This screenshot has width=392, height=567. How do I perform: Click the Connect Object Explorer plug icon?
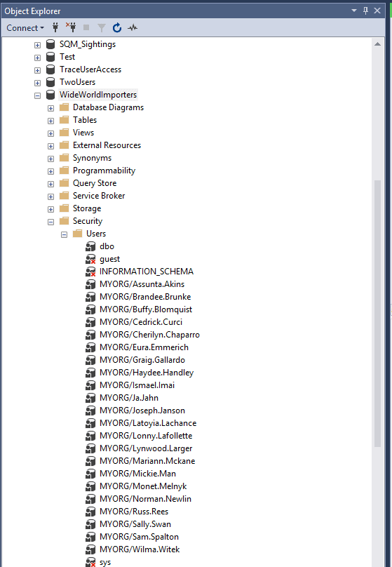click(x=55, y=27)
